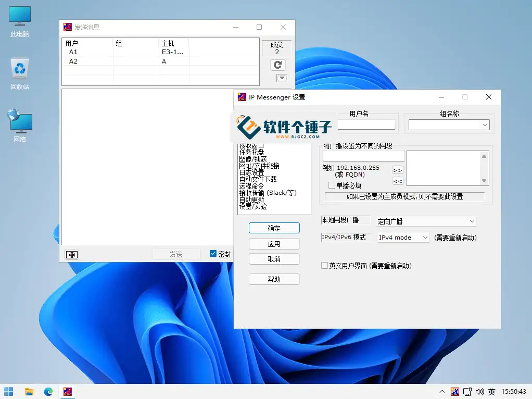
Task: Switch the 英 input method indicator
Action: pos(492,392)
